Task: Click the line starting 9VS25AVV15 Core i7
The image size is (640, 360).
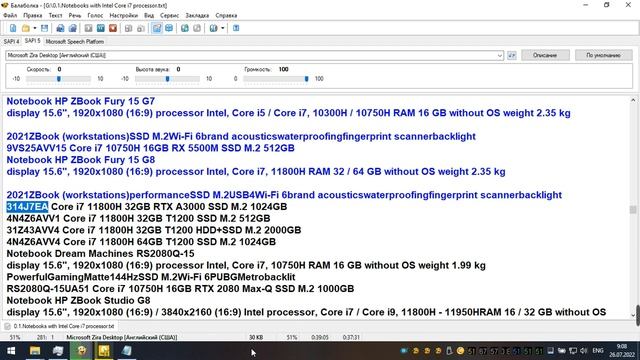Action: click(150, 148)
